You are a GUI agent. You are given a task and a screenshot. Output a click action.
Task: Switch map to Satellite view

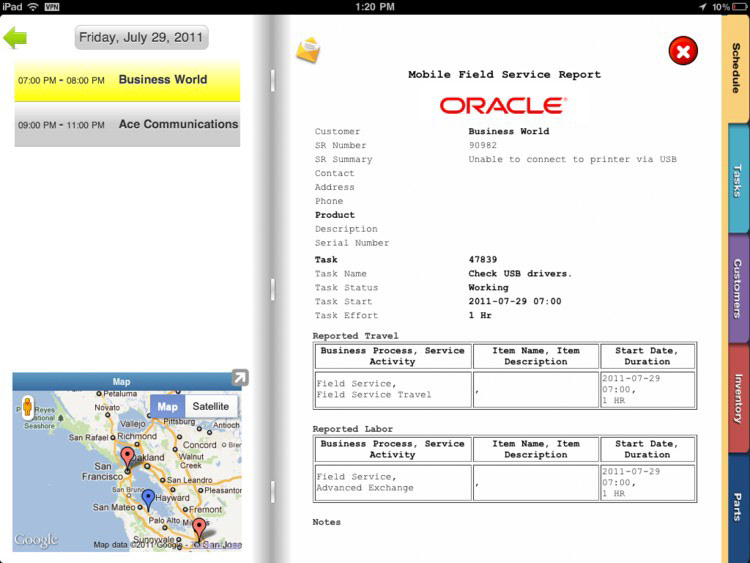point(210,406)
